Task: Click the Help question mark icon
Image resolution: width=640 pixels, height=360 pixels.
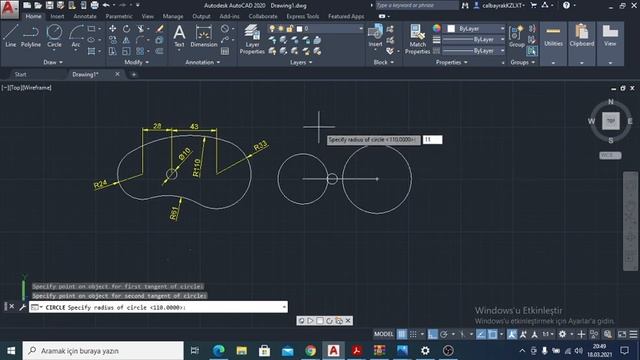Action: point(566,5)
